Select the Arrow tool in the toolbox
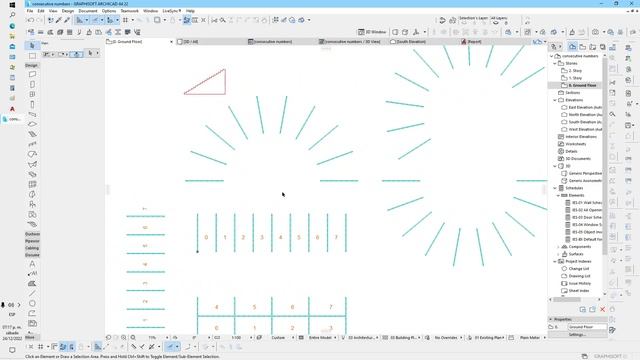Screen dimensions: 640x360 pyautogui.click(x=32, y=45)
